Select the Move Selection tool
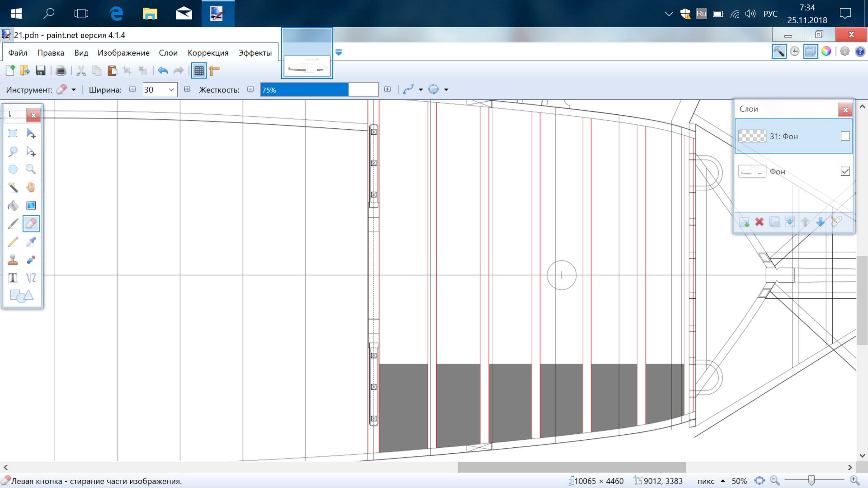 tap(31, 152)
